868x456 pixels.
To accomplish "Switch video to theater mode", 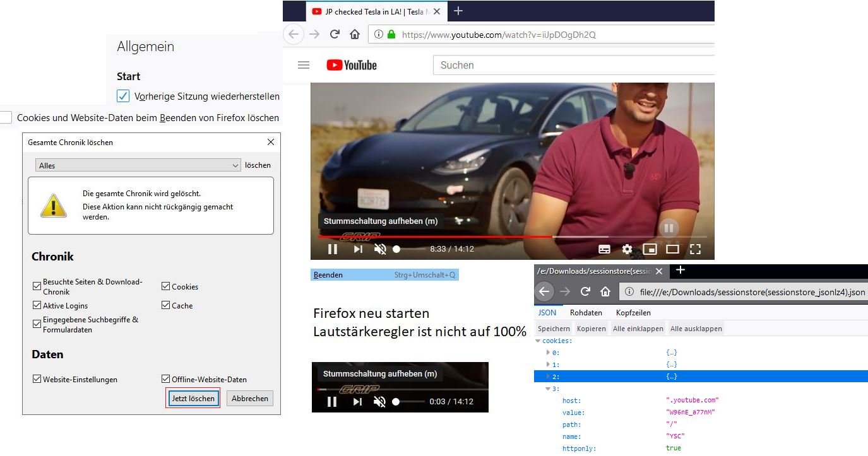I will coord(672,249).
